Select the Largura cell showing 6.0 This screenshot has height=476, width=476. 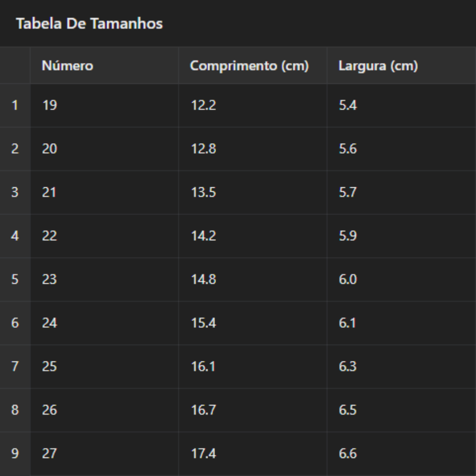[x=347, y=279]
